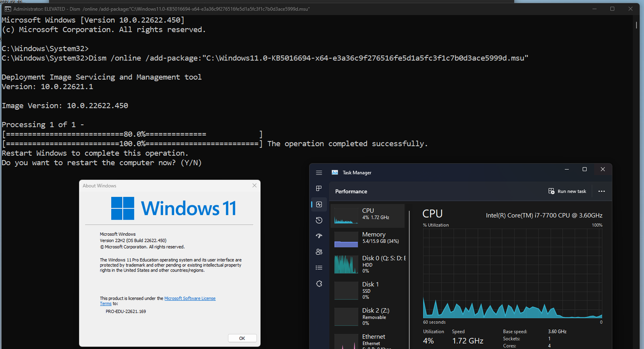Select the Memory performance entry

[x=367, y=239]
